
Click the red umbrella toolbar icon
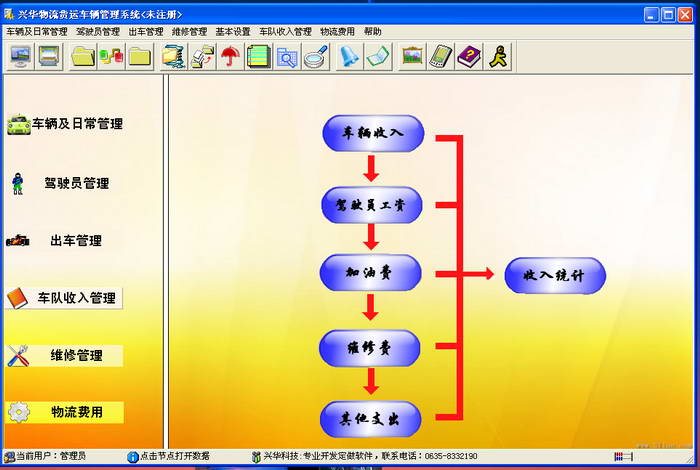[x=230, y=57]
